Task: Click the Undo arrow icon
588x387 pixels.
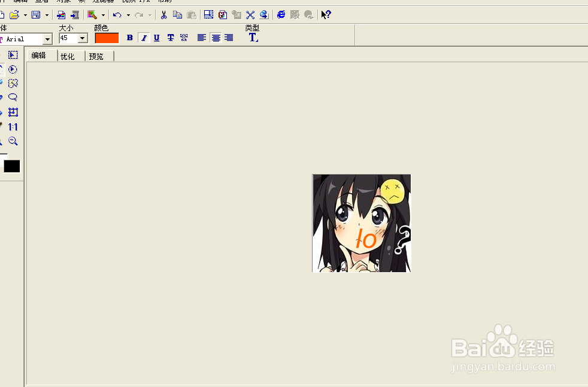Action: tap(117, 15)
